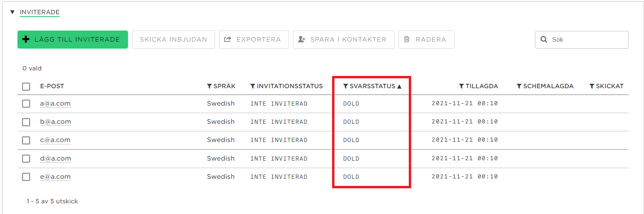Open the INVITATIONSSTATUS filter icon

pos(253,86)
